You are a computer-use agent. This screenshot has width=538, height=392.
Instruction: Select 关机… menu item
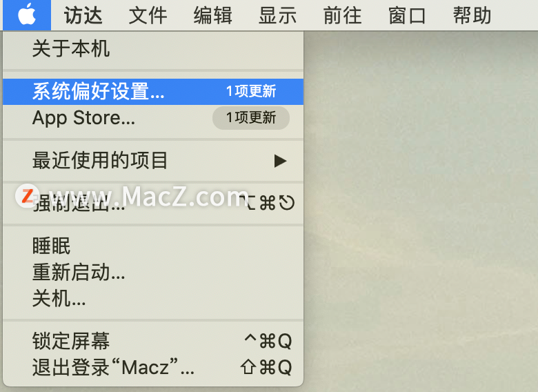(153, 298)
